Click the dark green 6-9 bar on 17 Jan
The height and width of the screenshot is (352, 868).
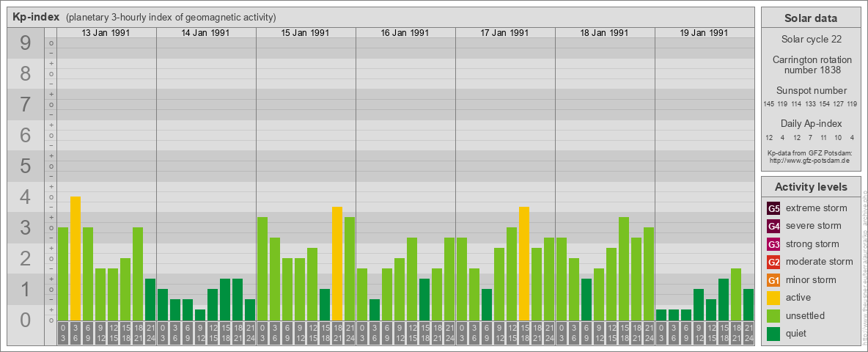487,304
